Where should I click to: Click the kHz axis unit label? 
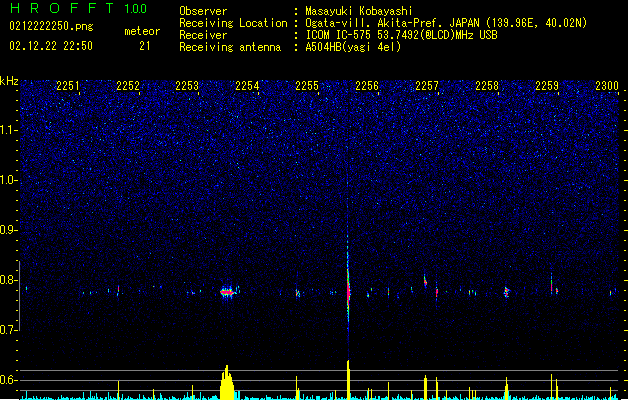[x=9, y=81]
